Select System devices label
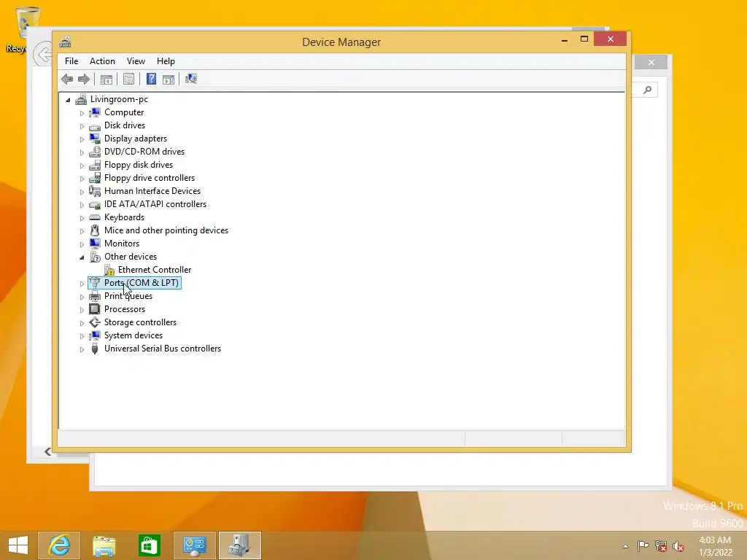 (133, 335)
